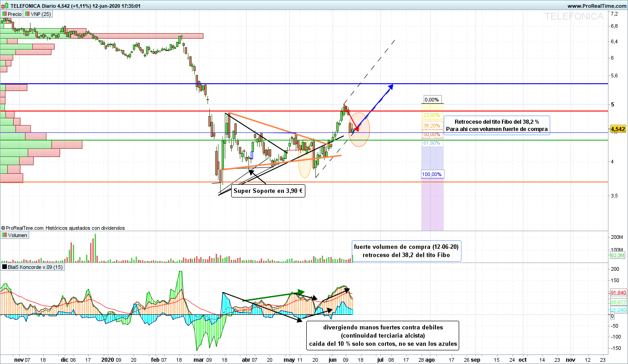Select the divergiendo manos fuertes annotation box
This screenshot has height=364, width=628.
pyautogui.click(x=382, y=335)
